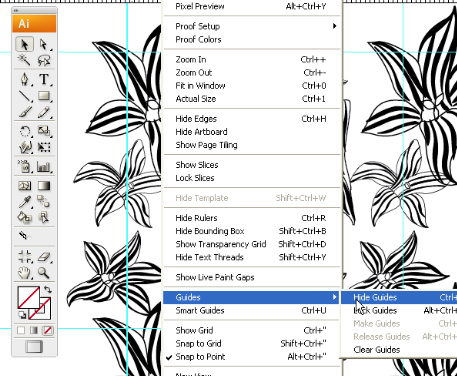Choose Zoom In from View menu
The image size is (457, 376).
click(252, 59)
